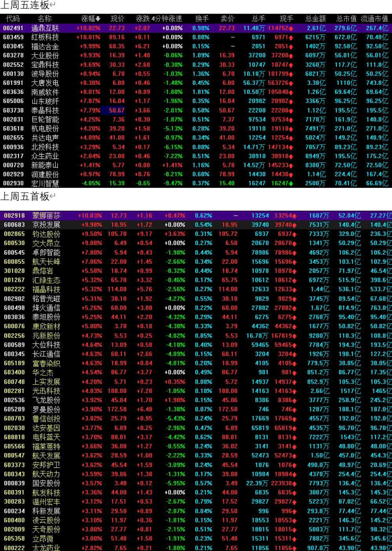Click stock code 603618
This screenshot has height=551, width=392.
coord(13,129)
